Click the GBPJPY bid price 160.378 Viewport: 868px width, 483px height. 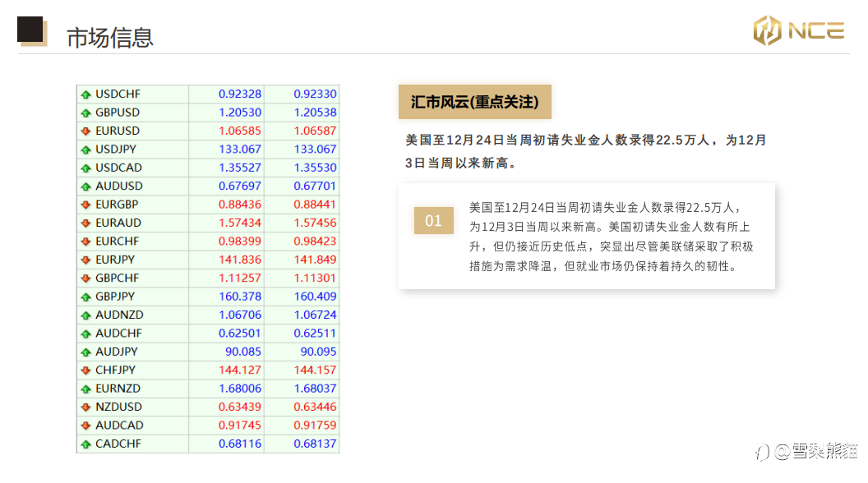click(x=240, y=296)
